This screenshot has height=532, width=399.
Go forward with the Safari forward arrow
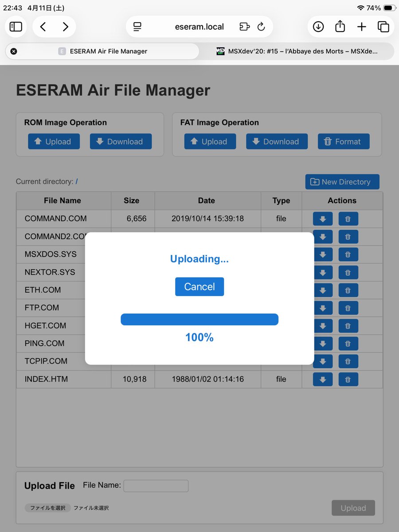pyautogui.click(x=65, y=27)
